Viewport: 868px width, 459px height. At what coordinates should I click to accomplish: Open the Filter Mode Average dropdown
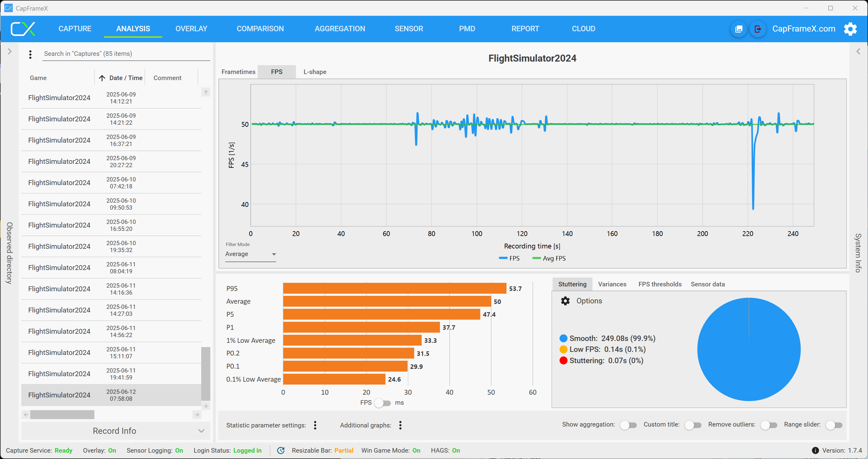tap(251, 254)
